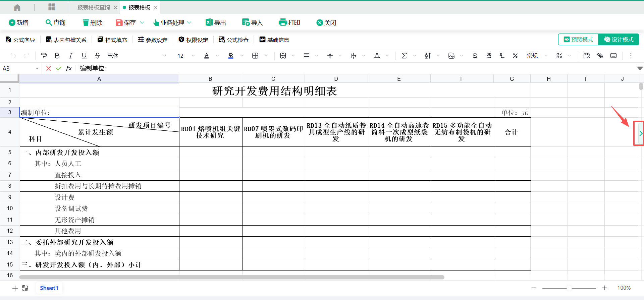Click the 公式向导 button
644x300 pixels.
click(x=20, y=40)
